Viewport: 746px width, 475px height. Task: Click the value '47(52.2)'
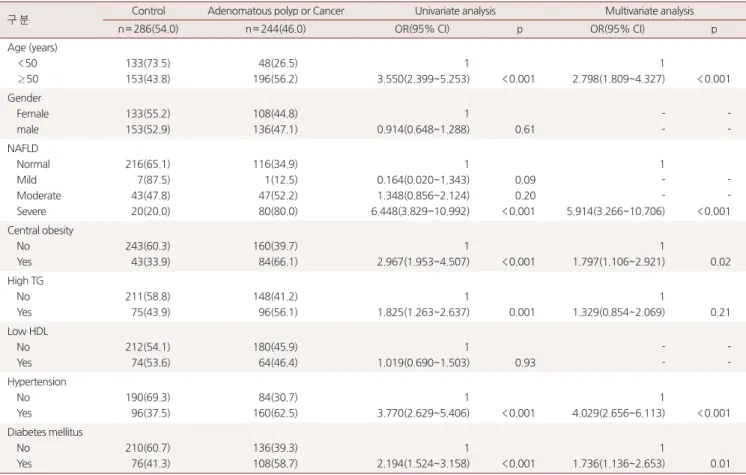278,196
